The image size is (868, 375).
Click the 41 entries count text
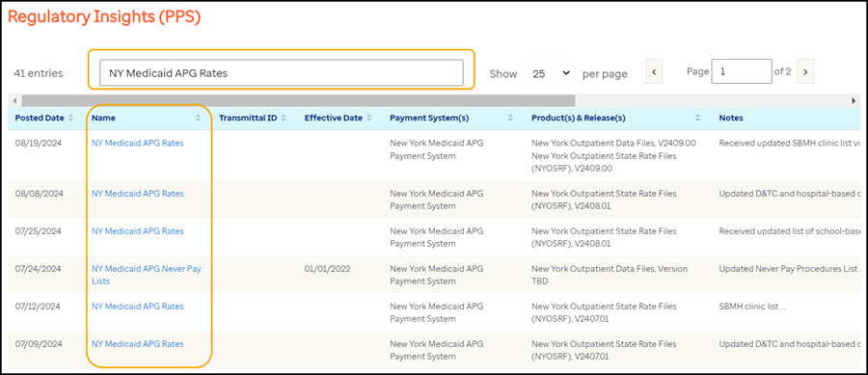[39, 73]
